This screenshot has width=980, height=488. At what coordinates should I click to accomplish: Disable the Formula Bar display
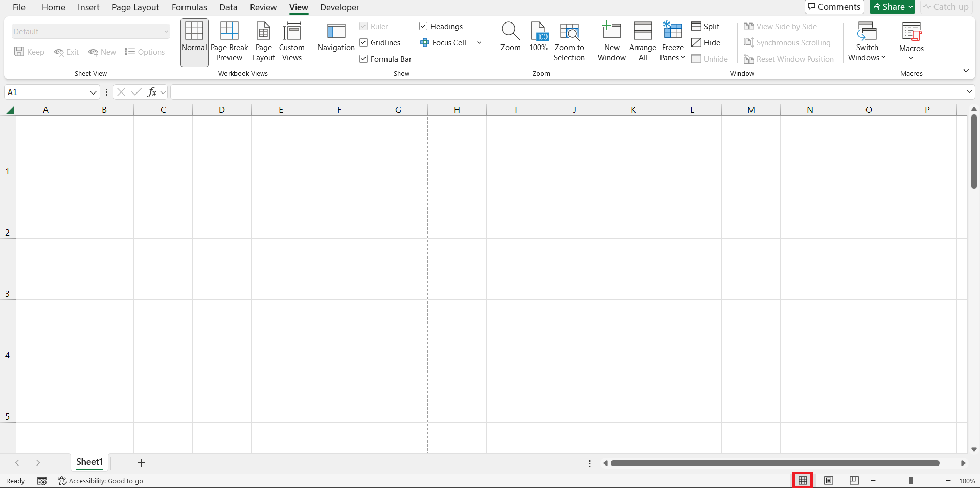363,59
